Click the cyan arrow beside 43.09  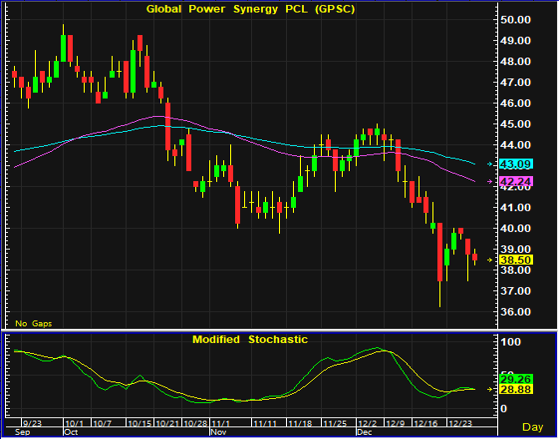point(490,164)
